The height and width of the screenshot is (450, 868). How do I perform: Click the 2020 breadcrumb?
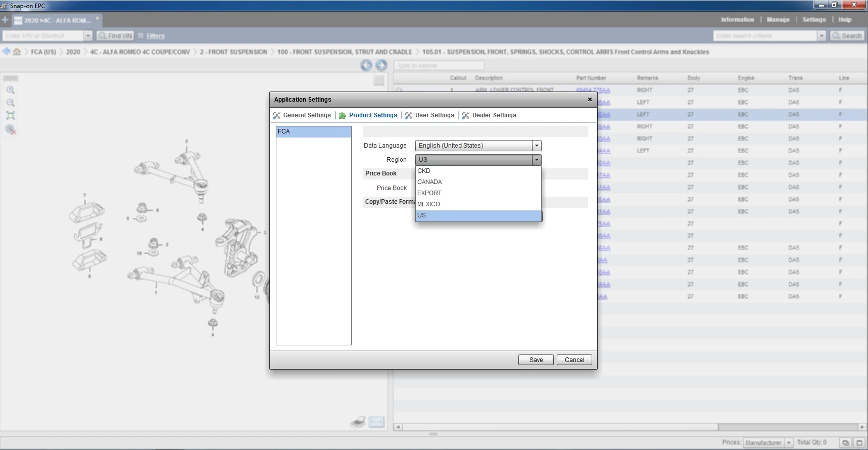pyautogui.click(x=73, y=52)
